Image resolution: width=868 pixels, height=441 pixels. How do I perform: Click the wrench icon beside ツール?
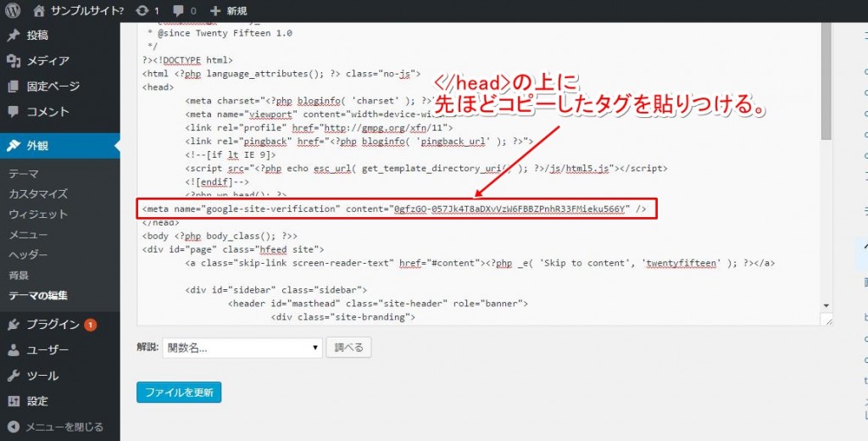(x=14, y=376)
